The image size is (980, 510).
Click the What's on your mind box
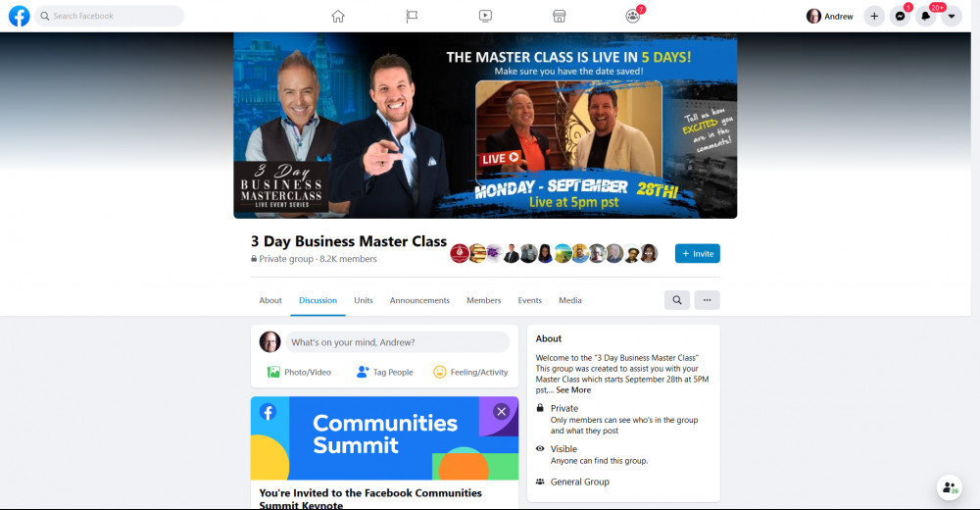coord(398,342)
